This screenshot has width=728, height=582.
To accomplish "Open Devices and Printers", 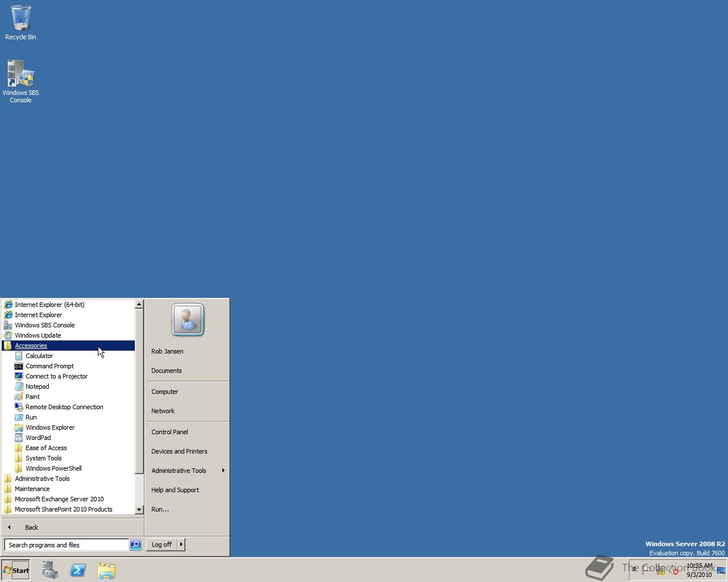I will point(188,451).
